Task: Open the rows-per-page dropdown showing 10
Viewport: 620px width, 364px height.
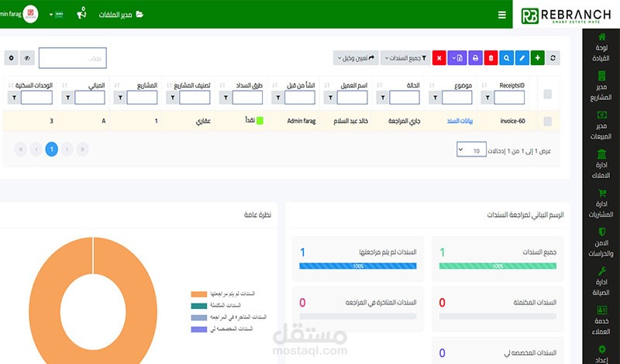Action: (x=471, y=149)
